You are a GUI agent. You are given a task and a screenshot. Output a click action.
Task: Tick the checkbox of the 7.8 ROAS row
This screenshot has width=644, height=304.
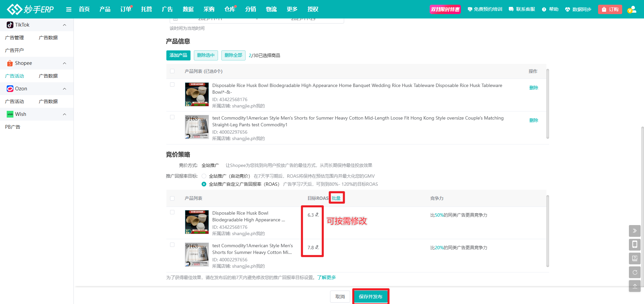[172, 245]
